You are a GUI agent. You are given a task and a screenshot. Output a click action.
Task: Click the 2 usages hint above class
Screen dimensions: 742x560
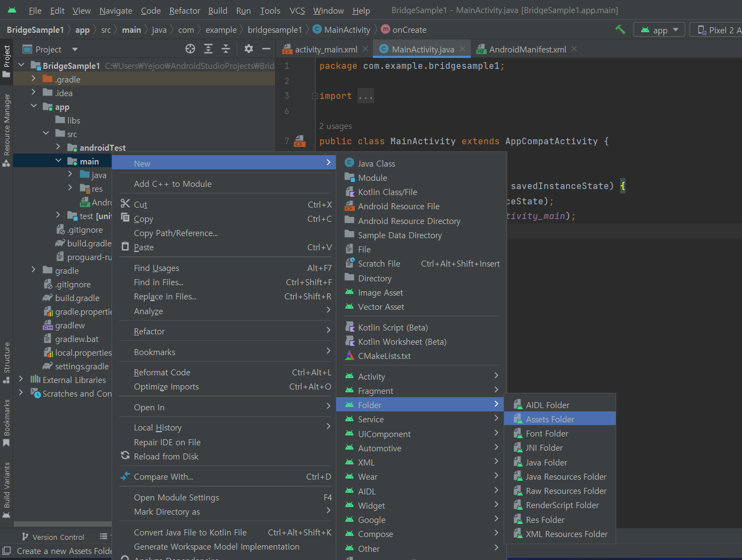click(335, 126)
